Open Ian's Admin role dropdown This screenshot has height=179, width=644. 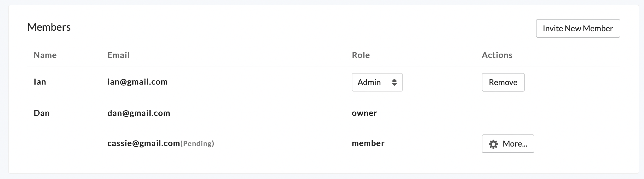point(377,82)
